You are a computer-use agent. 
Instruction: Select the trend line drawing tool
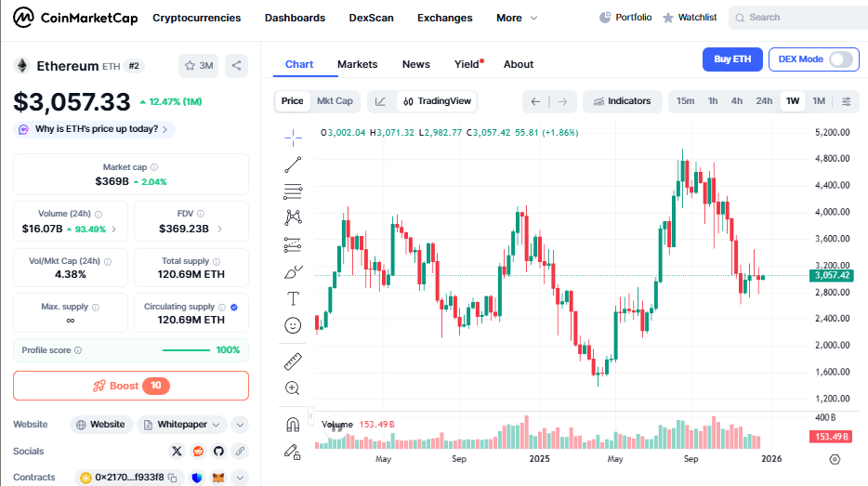pyautogui.click(x=293, y=164)
